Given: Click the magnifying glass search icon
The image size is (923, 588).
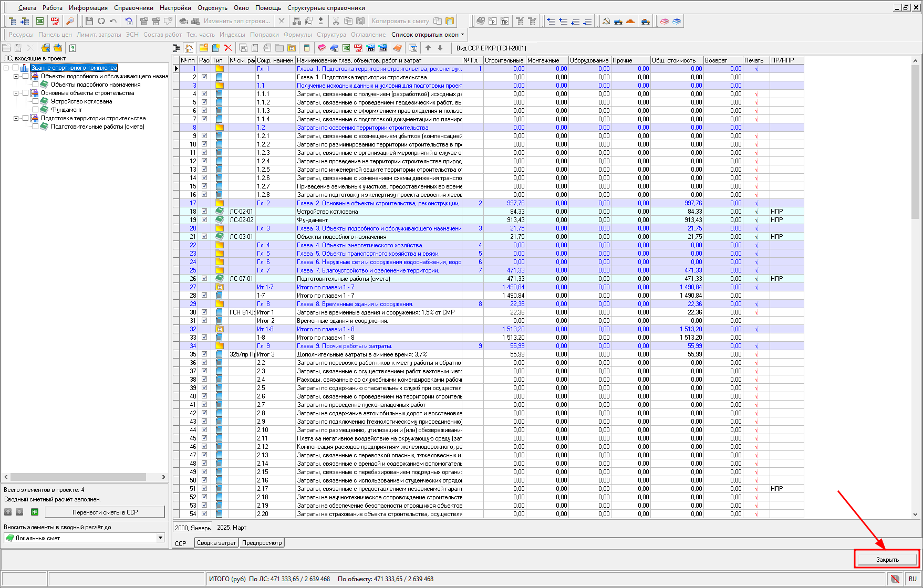Looking at the screenshot, I should click(69, 21).
